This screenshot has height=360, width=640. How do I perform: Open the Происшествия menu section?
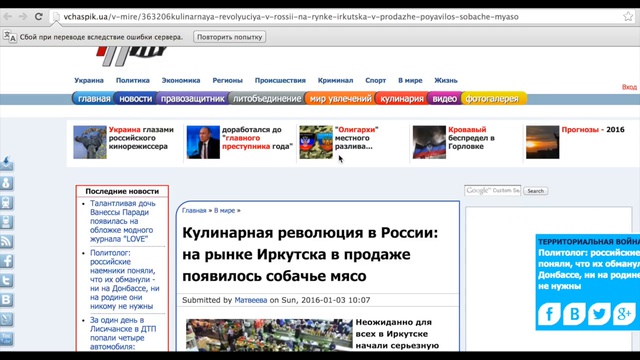pos(280,80)
